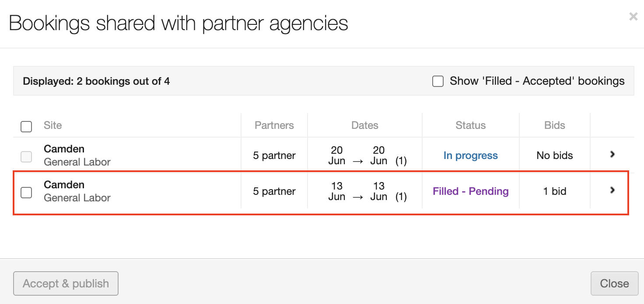Close the dialog with the X icon
This screenshot has width=644, height=304.
click(x=633, y=17)
